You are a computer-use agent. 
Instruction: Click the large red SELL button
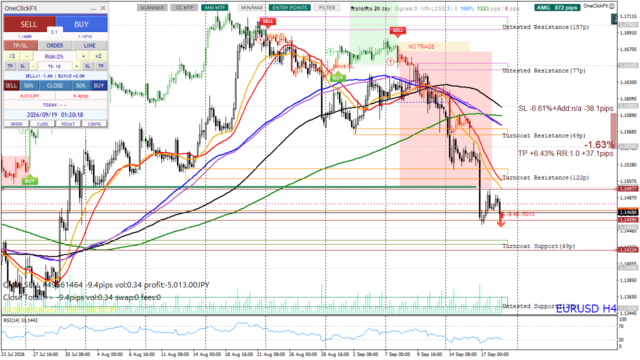[29, 24]
